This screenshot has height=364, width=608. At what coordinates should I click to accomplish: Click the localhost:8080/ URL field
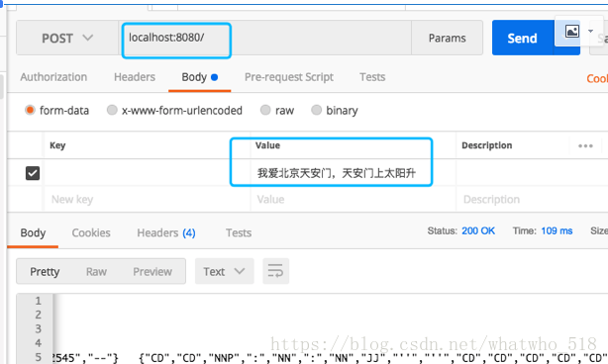(x=264, y=38)
